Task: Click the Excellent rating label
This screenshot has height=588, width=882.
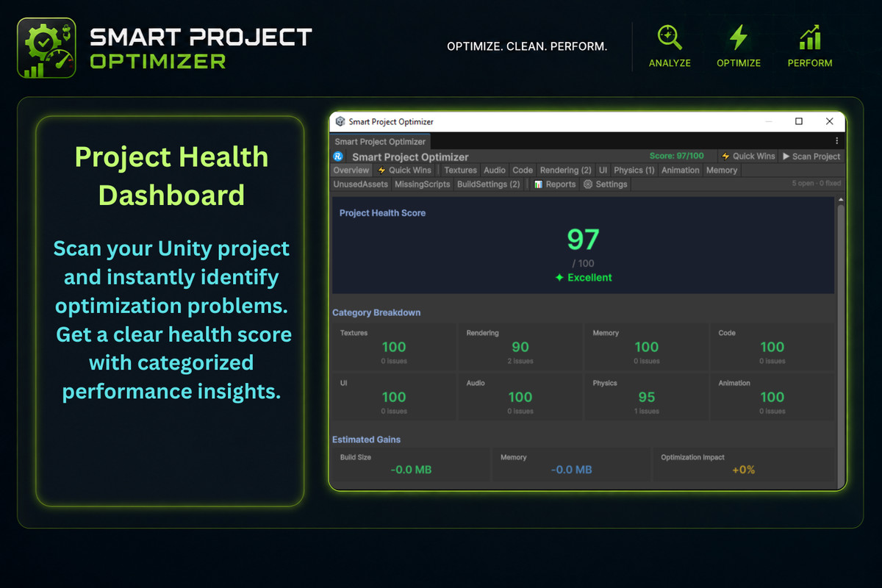Action: pyautogui.click(x=583, y=278)
